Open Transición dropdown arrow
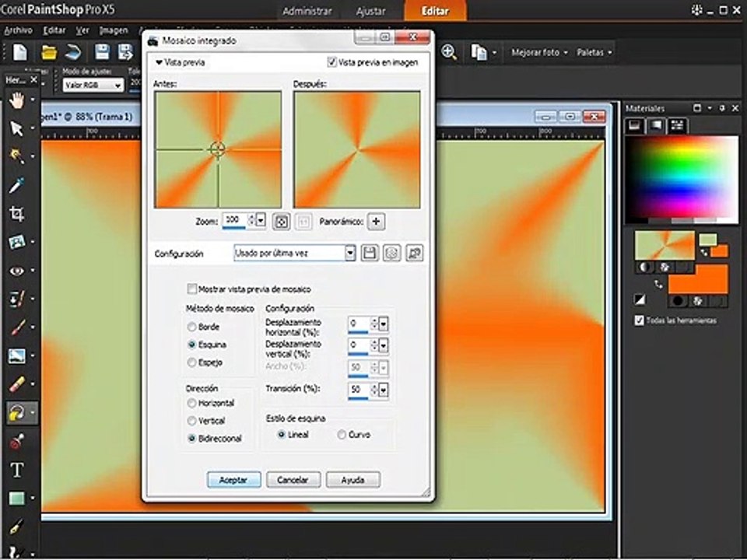Image resolution: width=747 pixels, height=560 pixels. (x=384, y=390)
